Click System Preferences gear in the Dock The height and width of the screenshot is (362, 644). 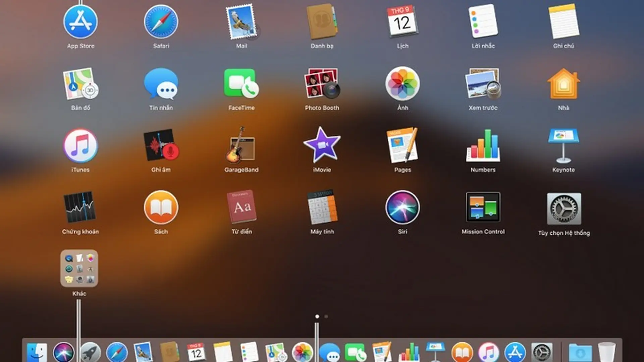coord(542,353)
